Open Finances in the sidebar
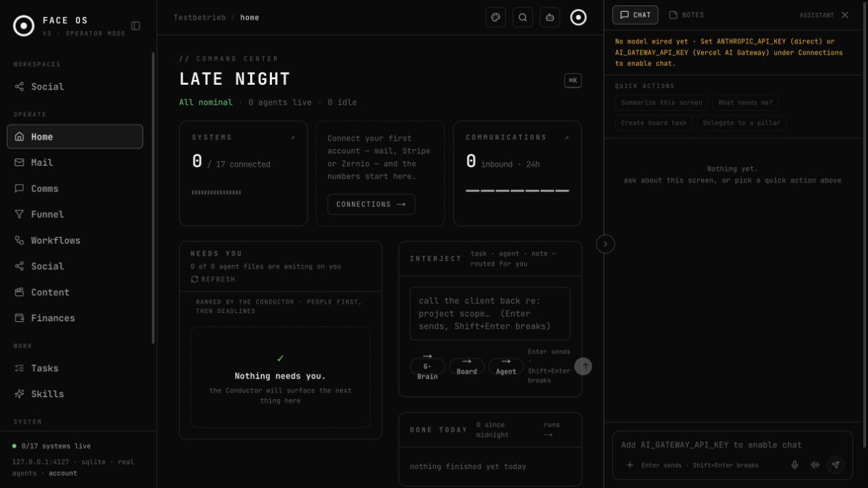Screen dimensions: 868x488 75,318
